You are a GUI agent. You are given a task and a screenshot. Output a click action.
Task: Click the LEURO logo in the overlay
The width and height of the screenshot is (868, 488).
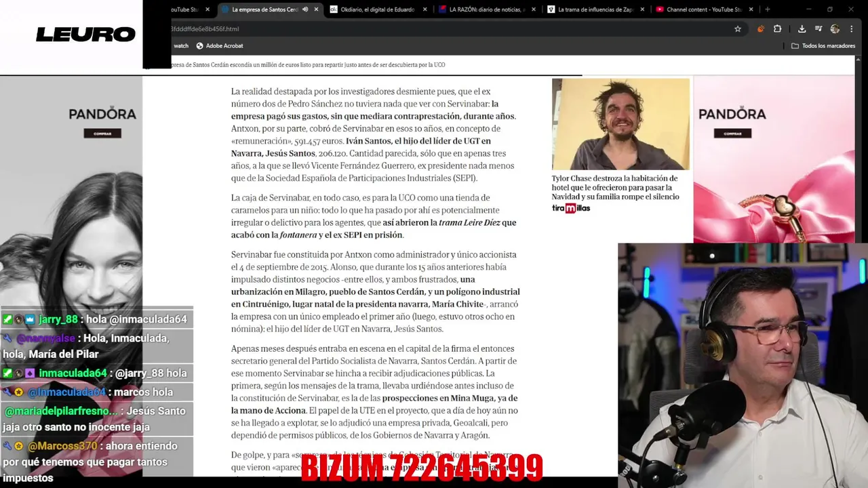click(85, 35)
